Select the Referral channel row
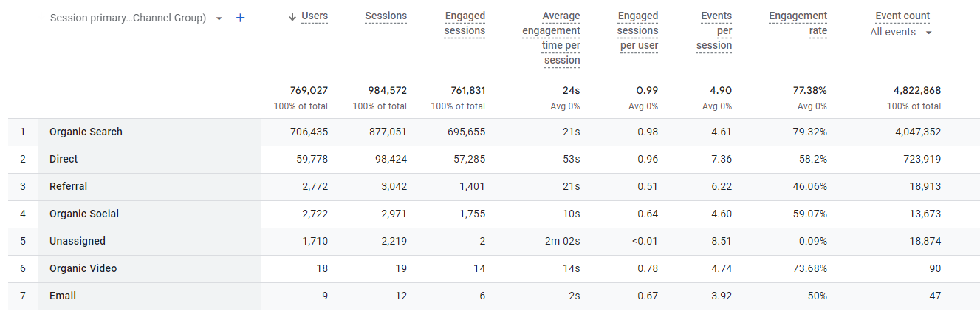 [x=68, y=187]
